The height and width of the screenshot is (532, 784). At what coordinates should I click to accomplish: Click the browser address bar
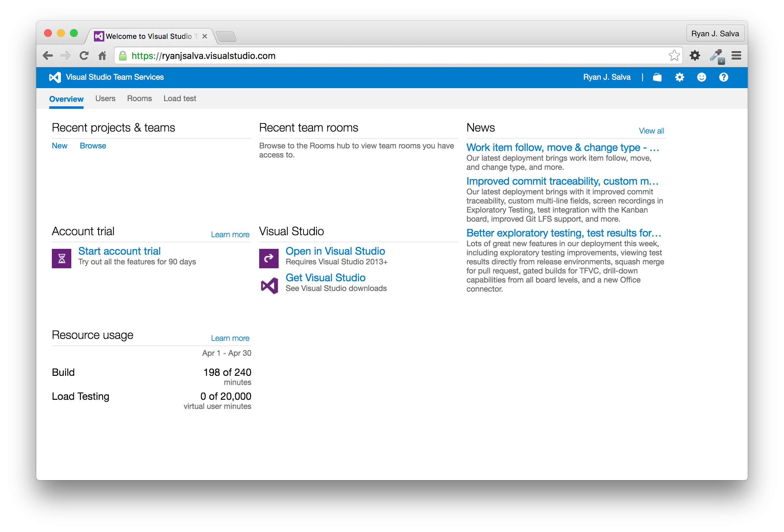371,56
